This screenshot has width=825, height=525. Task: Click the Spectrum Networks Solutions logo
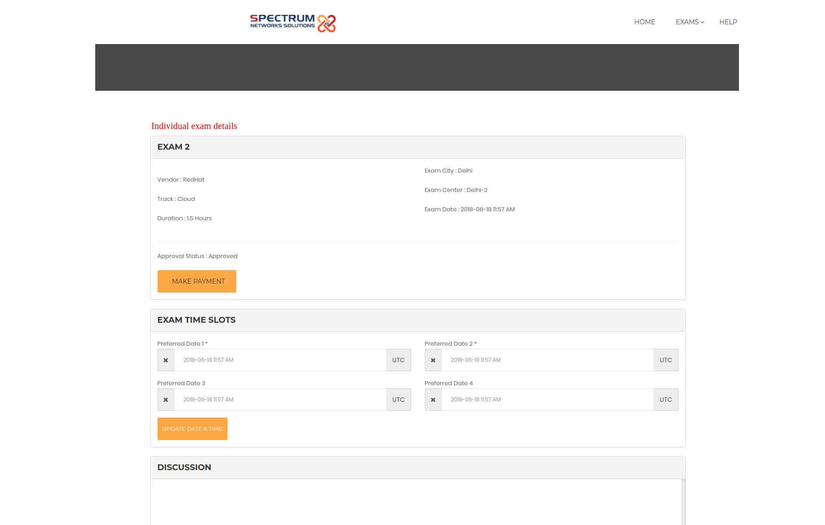pyautogui.click(x=293, y=23)
